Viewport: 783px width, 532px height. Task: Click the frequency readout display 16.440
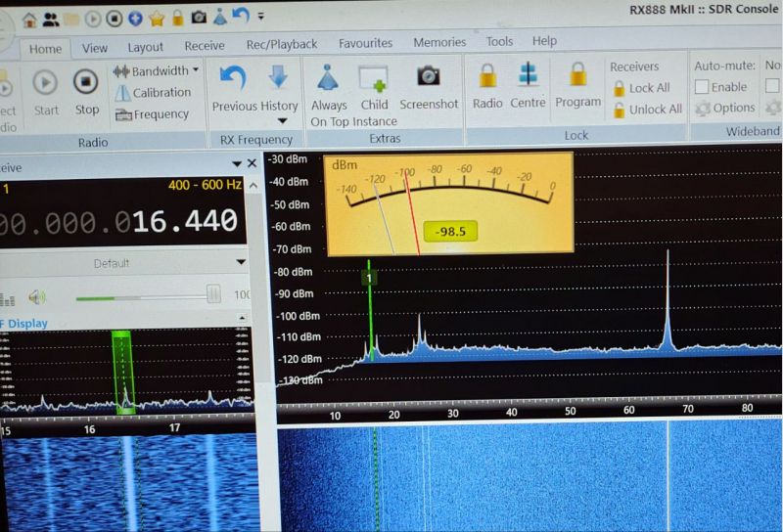pos(184,222)
